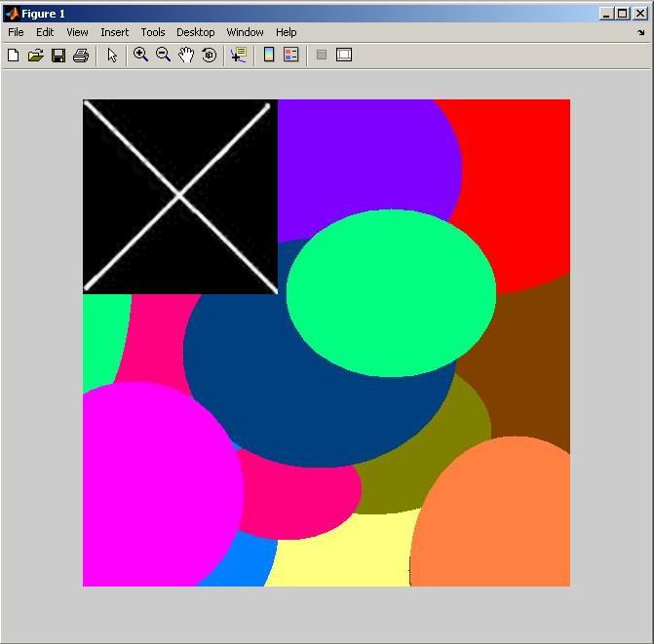654x644 pixels.
Task: Enable the Zoom Out magnifier tool
Action: click(164, 56)
